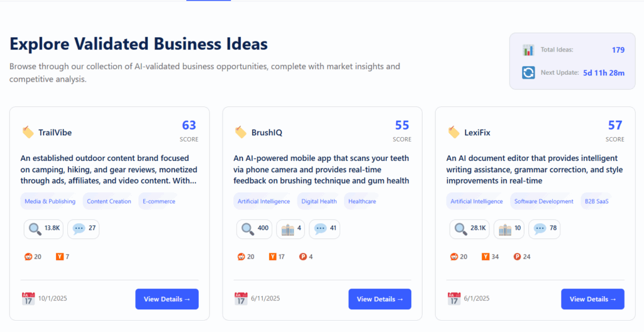Click TrailVibe's search volume magnifier icon
This screenshot has width=644, height=332.
click(34, 229)
